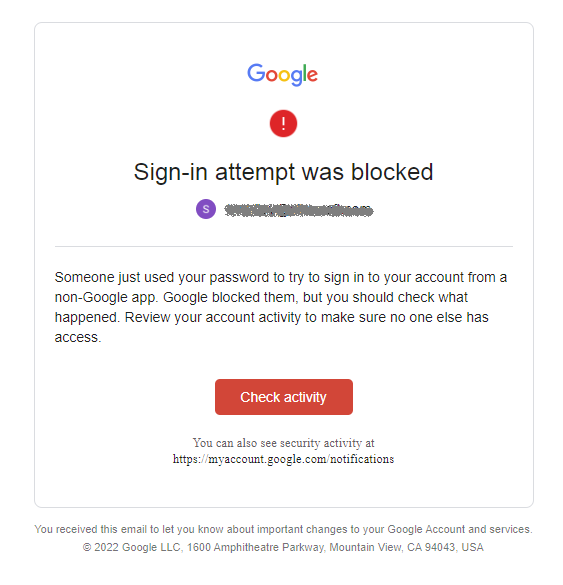The height and width of the screenshot is (585, 563).
Task: Click "happened." word in message body
Action: [x=87, y=317]
